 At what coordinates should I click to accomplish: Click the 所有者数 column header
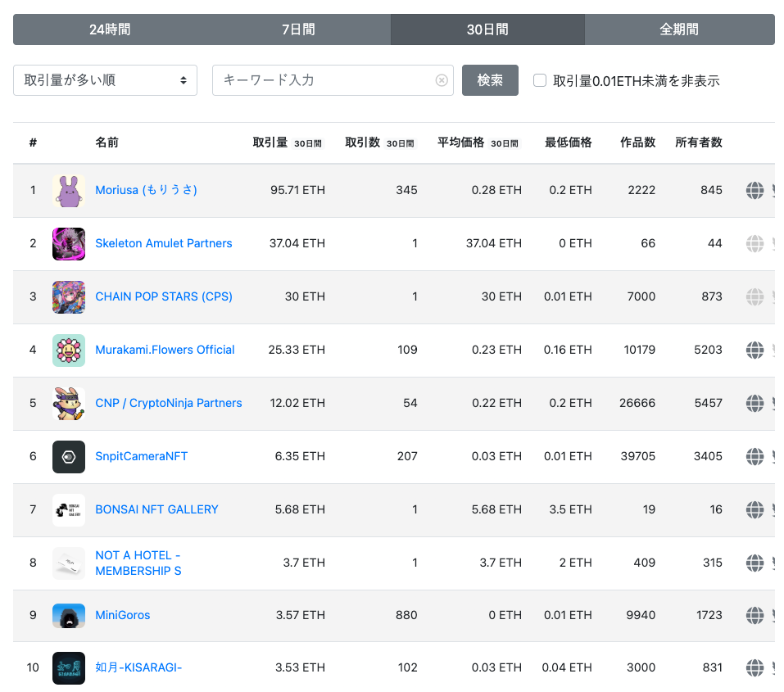pyautogui.click(x=699, y=142)
